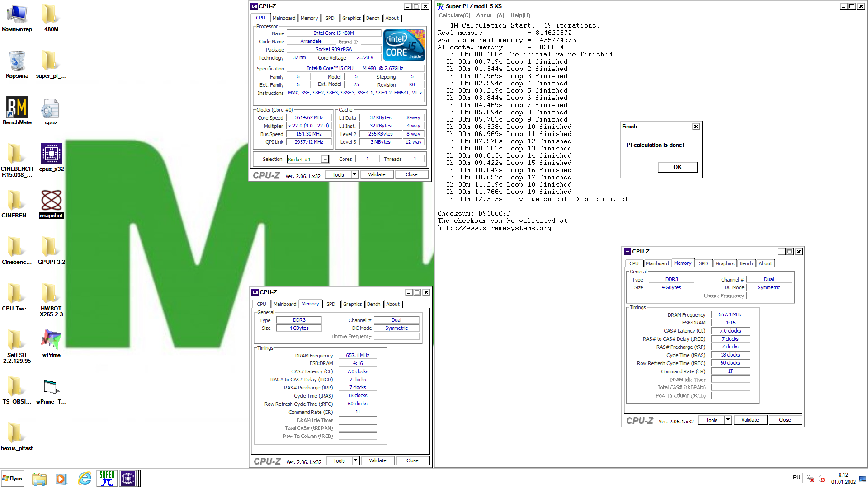Open the hexus_pifast folder

coord(17,437)
